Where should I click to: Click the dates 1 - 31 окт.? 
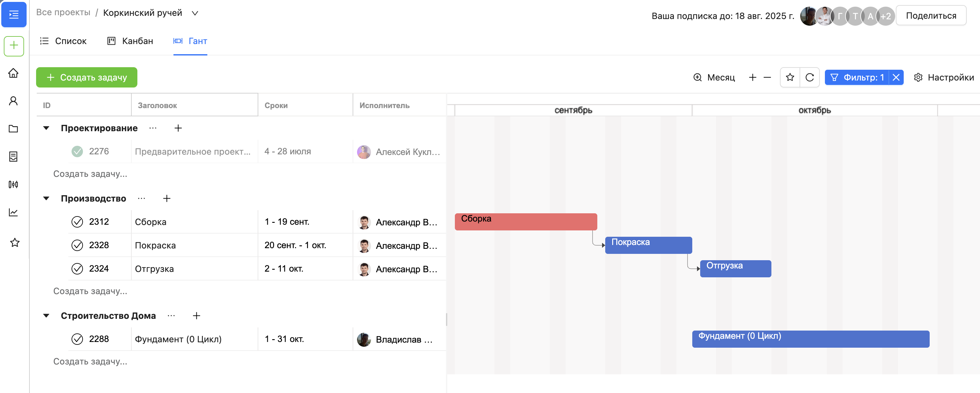[x=284, y=339]
